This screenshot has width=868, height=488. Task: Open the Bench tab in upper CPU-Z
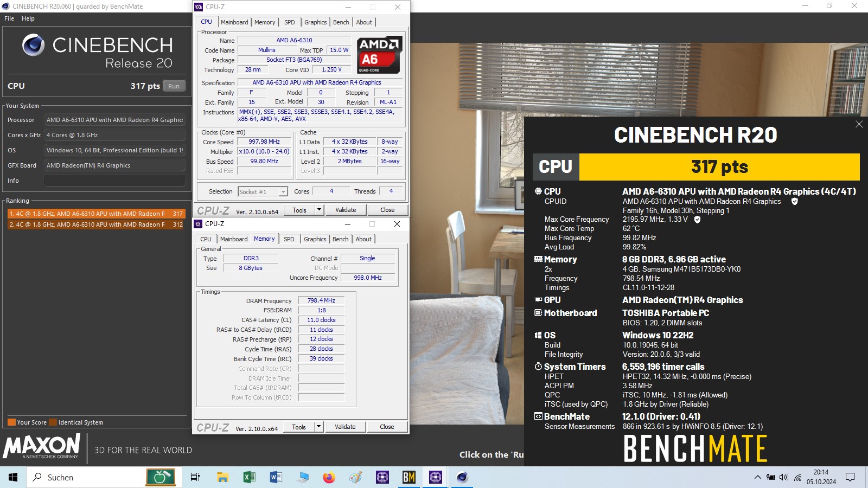click(341, 22)
